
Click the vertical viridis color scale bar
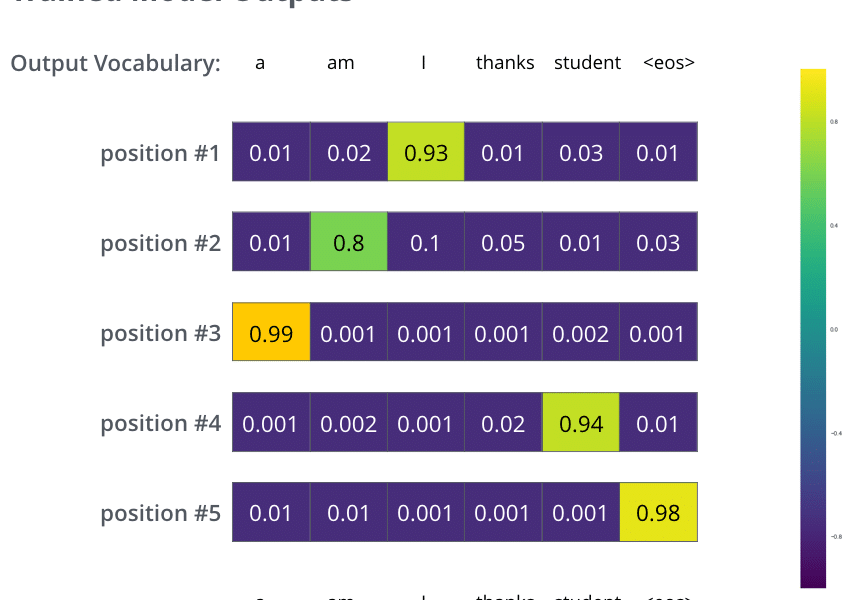pyautogui.click(x=813, y=328)
